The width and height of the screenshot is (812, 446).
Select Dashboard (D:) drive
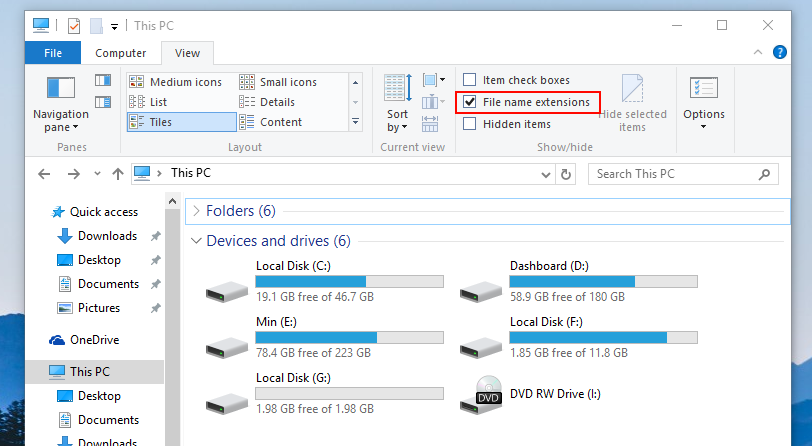pos(579,282)
